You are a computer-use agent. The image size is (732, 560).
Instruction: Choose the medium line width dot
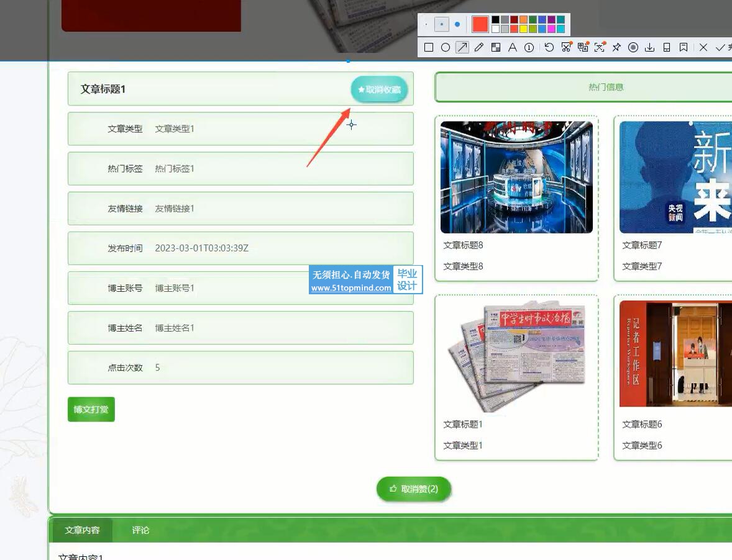(442, 24)
